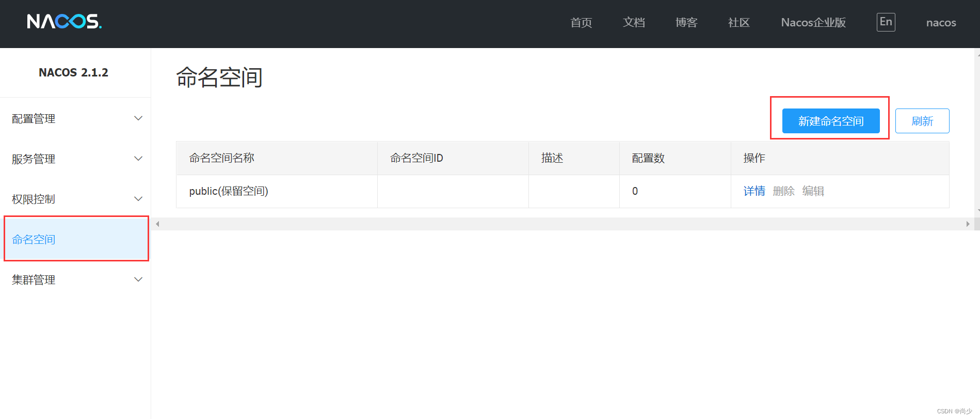The height and width of the screenshot is (419, 980).
Task: Click the 命名空间 page heading
Action: coord(219,77)
